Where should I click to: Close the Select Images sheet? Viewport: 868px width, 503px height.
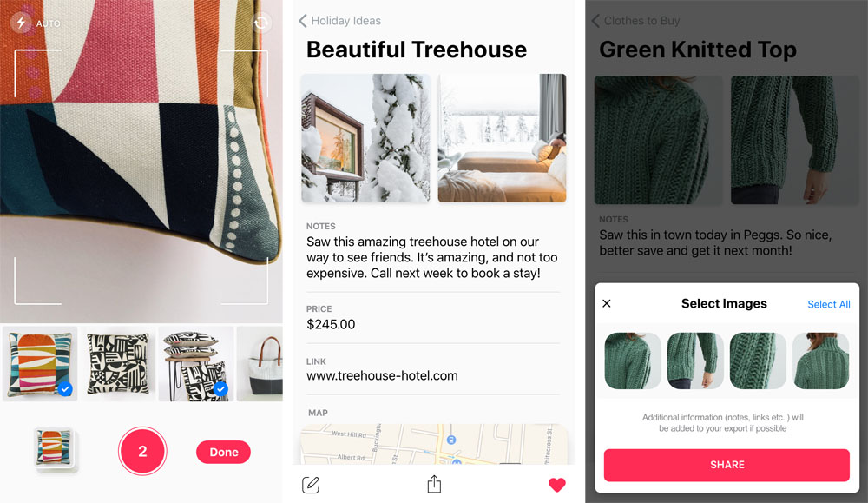click(607, 303)
